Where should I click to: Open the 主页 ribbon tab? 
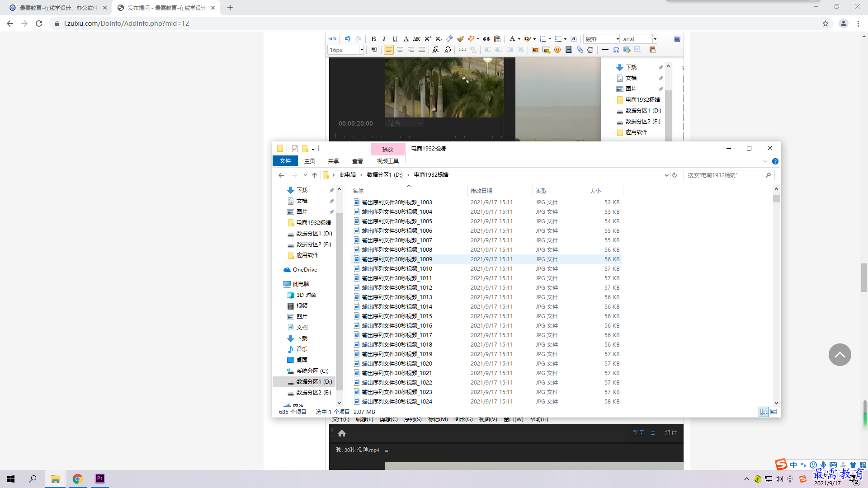(x=310, y=161)
